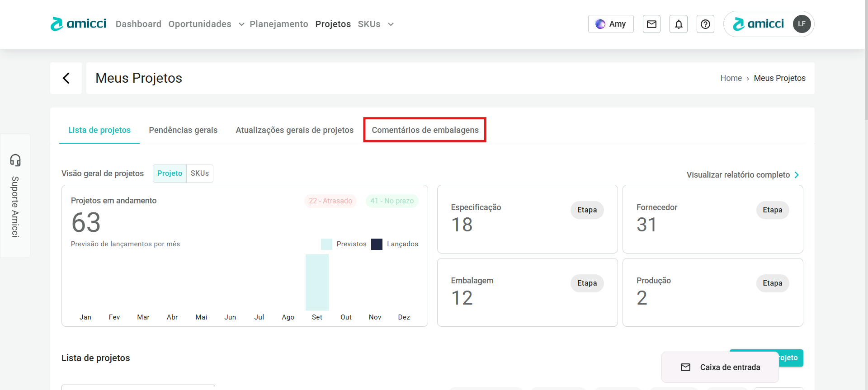Open the Comentários de embalagens tab
Screen dimensions: 868x390
[x=425, y=130]
